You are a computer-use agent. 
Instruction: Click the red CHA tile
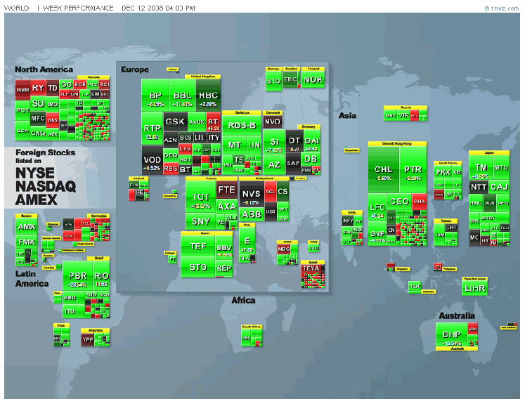[420, 202]
